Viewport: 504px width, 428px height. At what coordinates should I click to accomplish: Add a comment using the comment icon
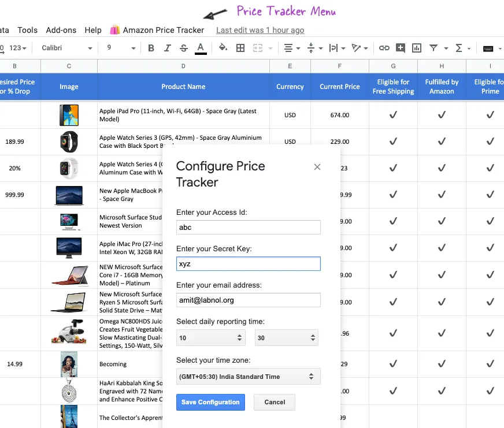coord(400,49)
